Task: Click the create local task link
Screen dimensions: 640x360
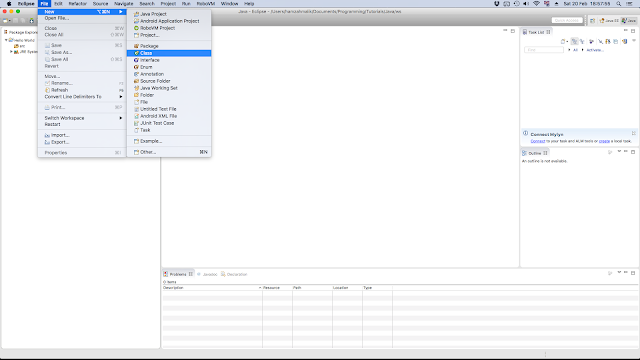Action: (x=604, y=141)
